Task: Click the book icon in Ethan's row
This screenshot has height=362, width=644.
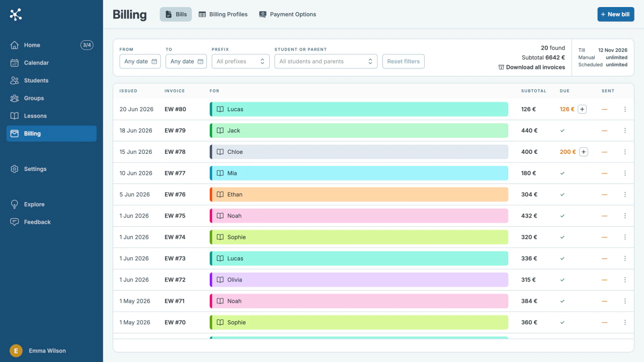Action: (220, 195)
